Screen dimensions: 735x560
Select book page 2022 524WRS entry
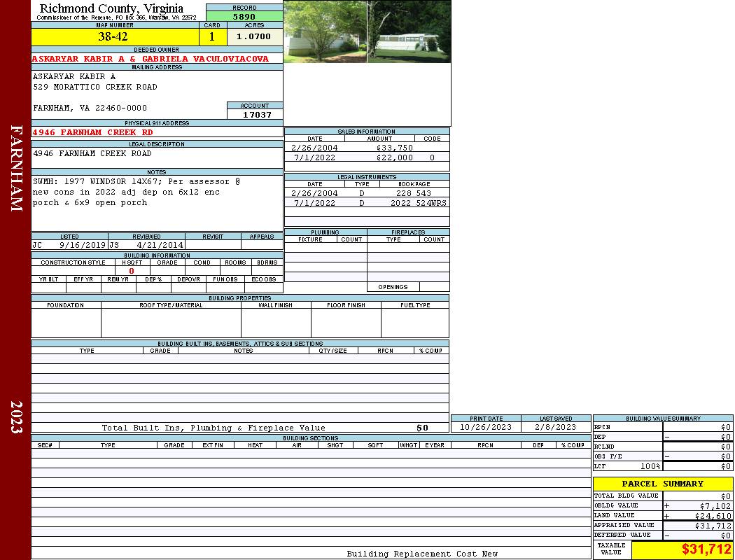(x=418, y=203)
